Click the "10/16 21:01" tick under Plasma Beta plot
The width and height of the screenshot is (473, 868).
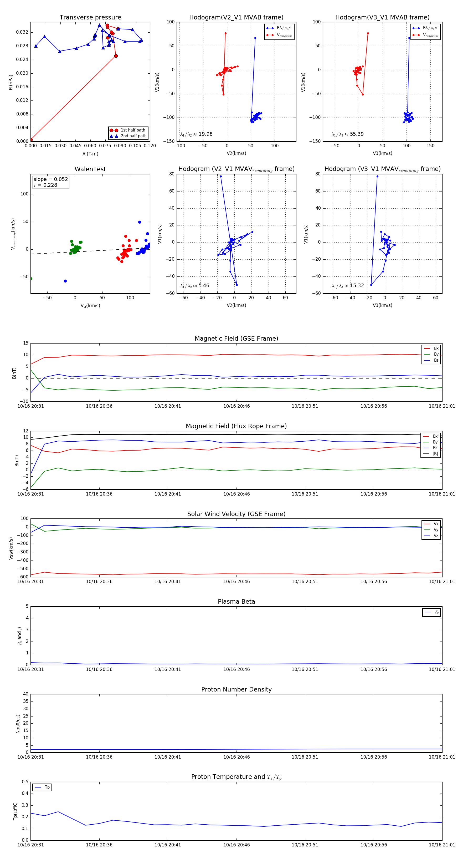(442, 669)
